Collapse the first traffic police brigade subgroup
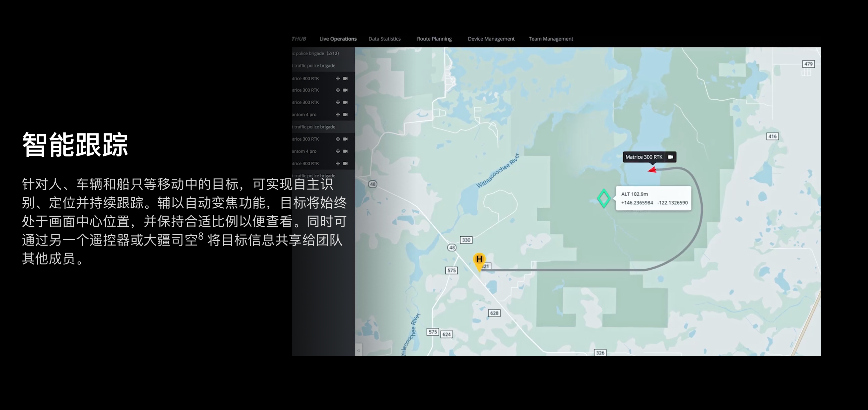Viewport: 868px width, 410px height. pyautogui.click(x=315, y=66)
